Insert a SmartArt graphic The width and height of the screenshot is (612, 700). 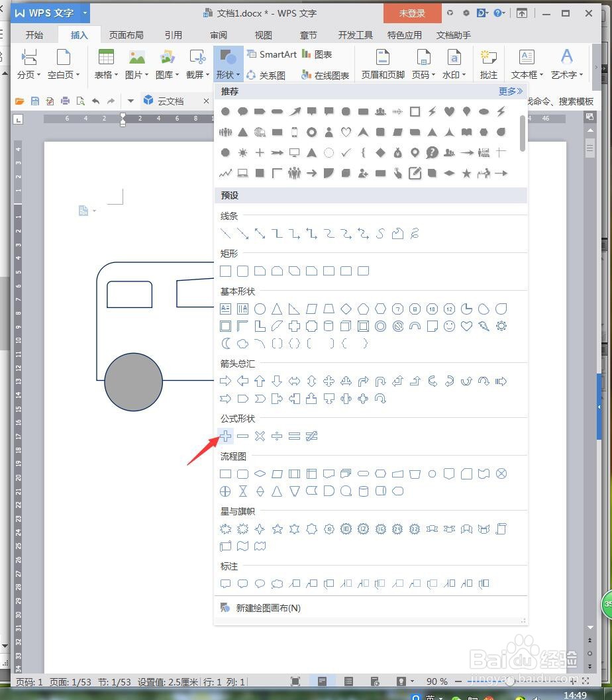[x=272, y=54]
